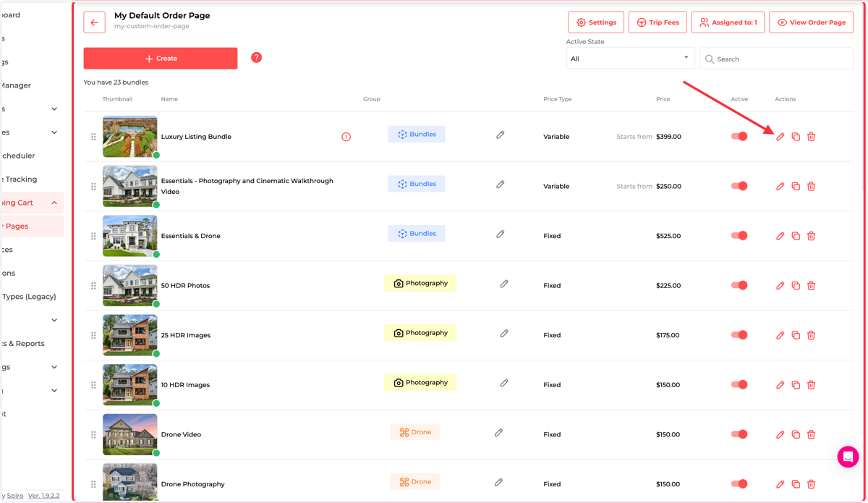868x503 pixels.
Task: Expand sidebar section below Reports item
Action: [54, 367]
